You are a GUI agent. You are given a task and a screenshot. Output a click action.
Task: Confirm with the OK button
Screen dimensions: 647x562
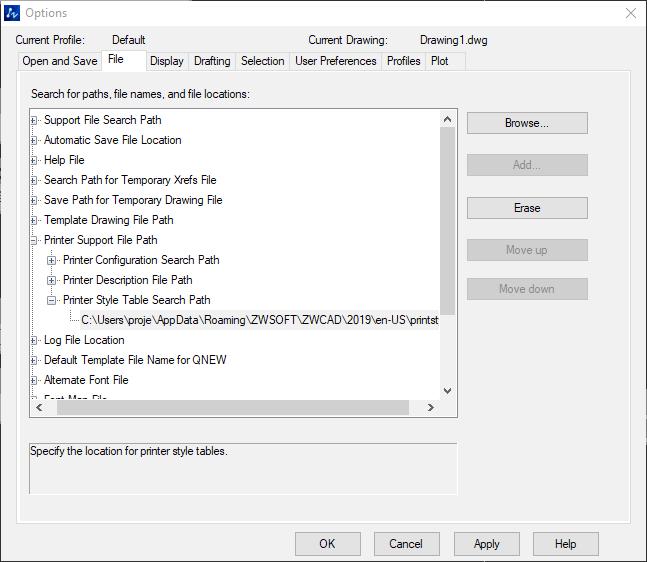click(328, 544)
